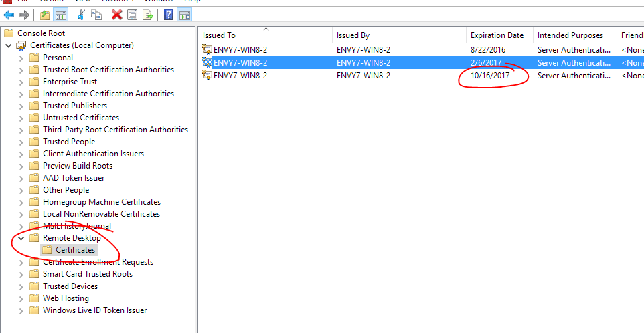Image resolution: width=644 pixels, height=333 pixels.
Task: Select Trusted Root Certification Authorities folder
Action: click(108, 70)
